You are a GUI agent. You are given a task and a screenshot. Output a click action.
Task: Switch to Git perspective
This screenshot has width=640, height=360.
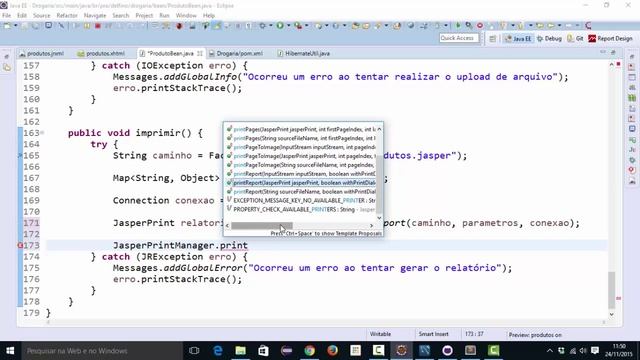tap(576, 39)
